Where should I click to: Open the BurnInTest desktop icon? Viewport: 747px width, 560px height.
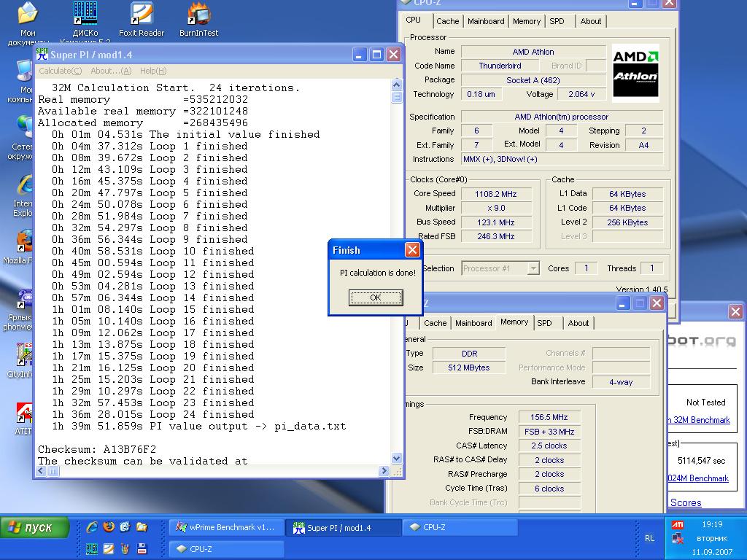pyautogui.click(x=198, y=20)
